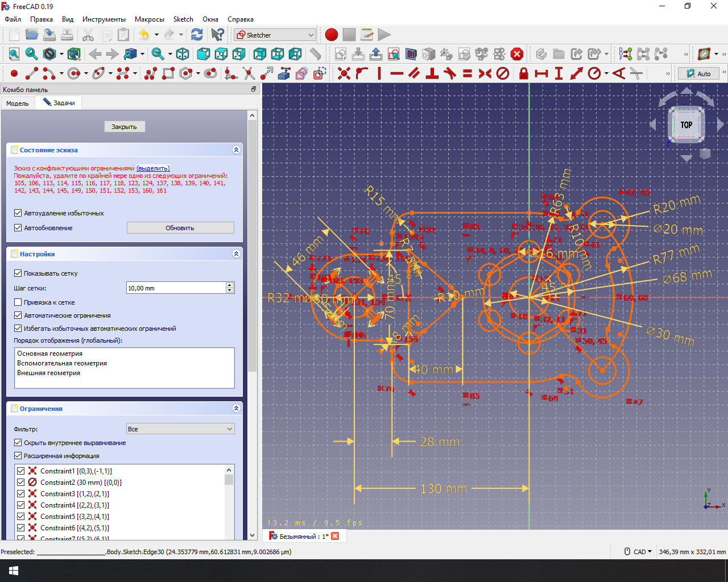
Task: Uncheck Показывать сетку checkbox
Action: point(18,273)
